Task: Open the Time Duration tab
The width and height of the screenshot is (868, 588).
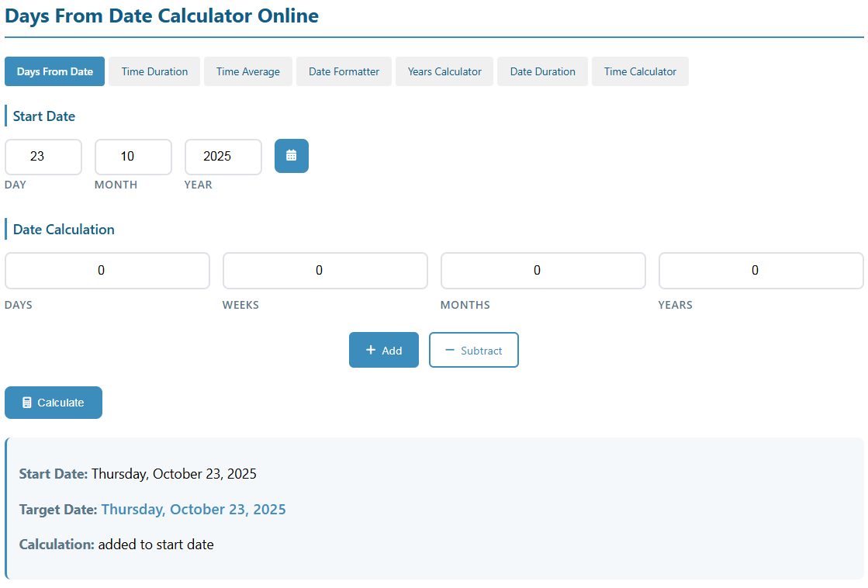Action: [154, 71]
